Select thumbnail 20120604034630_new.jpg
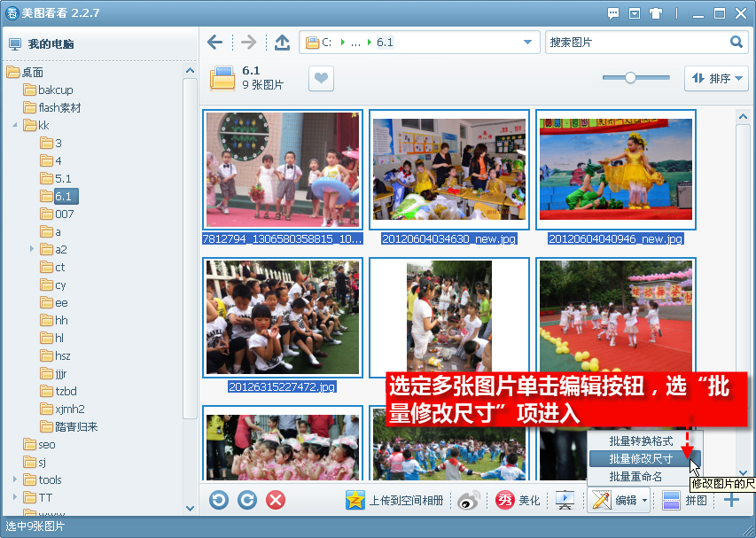 (x=449, y=169)
